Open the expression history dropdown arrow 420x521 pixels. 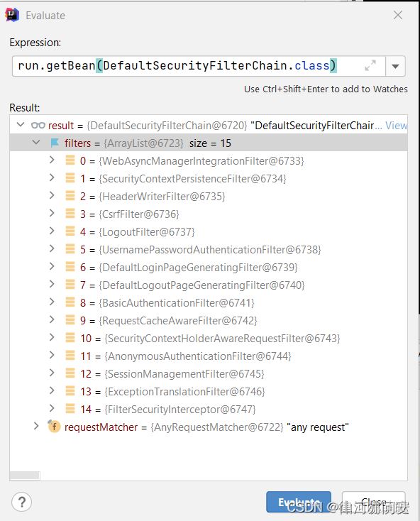tap(395, 66)
